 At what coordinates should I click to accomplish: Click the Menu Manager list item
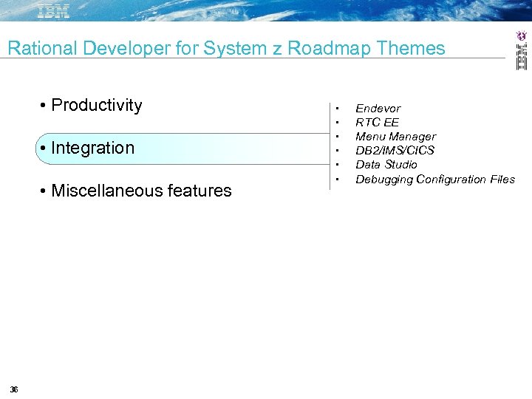point(395,137)
